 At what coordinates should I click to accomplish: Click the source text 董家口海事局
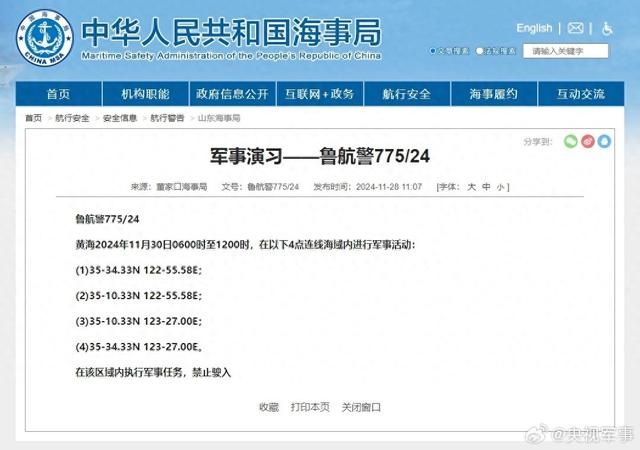pos(182,187)
